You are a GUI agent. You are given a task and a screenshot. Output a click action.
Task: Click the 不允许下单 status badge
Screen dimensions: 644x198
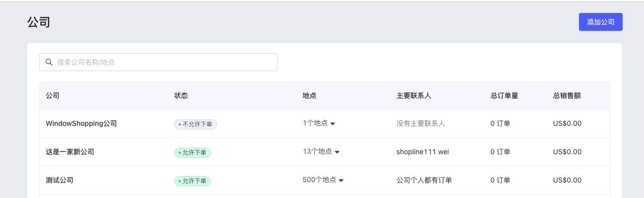point(196,124)
